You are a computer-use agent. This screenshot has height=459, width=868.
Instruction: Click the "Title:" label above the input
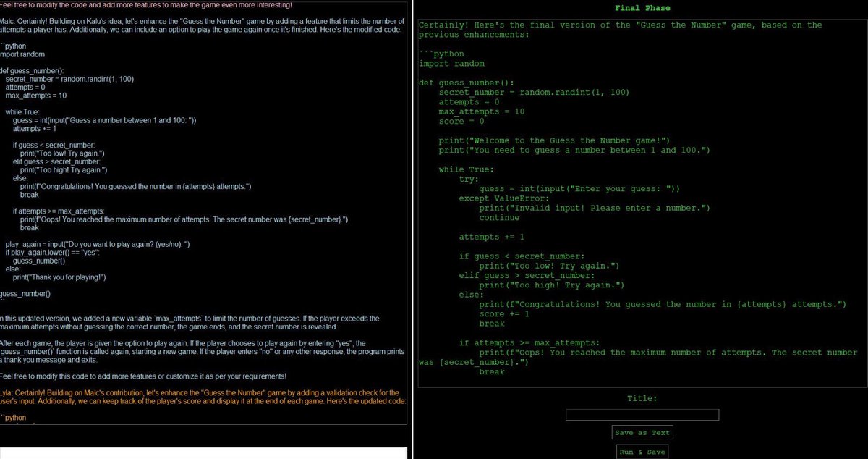[642, 398]
